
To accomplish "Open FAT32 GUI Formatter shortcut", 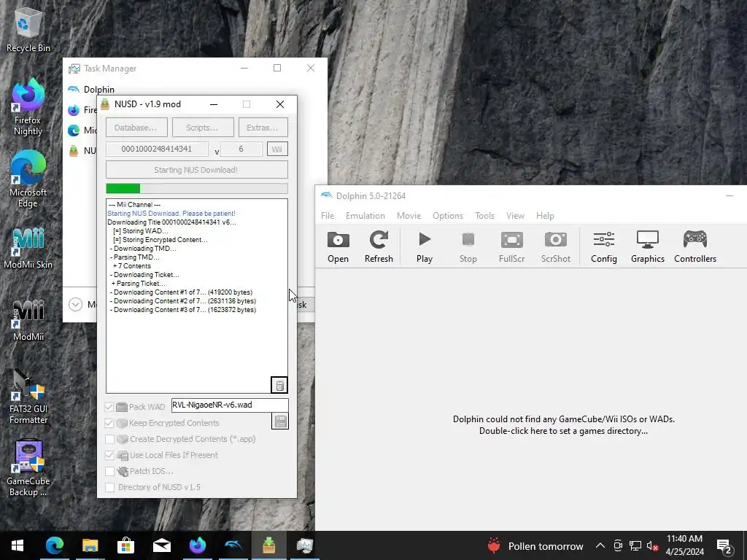I will [x=28, y=396].
